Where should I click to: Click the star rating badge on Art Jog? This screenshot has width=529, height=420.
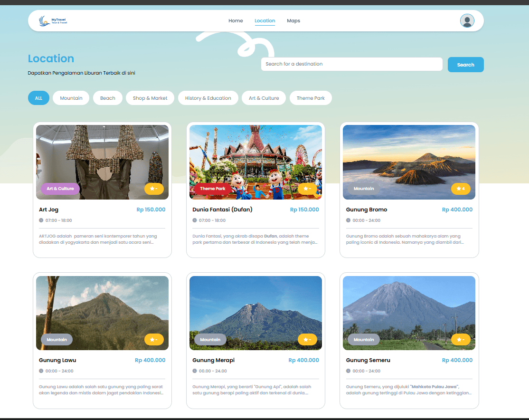(x=154, y=189)
